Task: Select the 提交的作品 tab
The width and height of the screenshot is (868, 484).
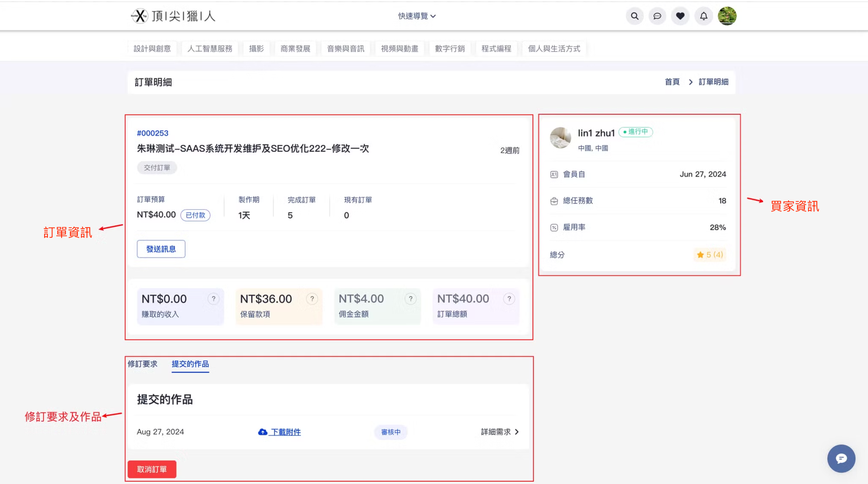Action: (190, 364)
